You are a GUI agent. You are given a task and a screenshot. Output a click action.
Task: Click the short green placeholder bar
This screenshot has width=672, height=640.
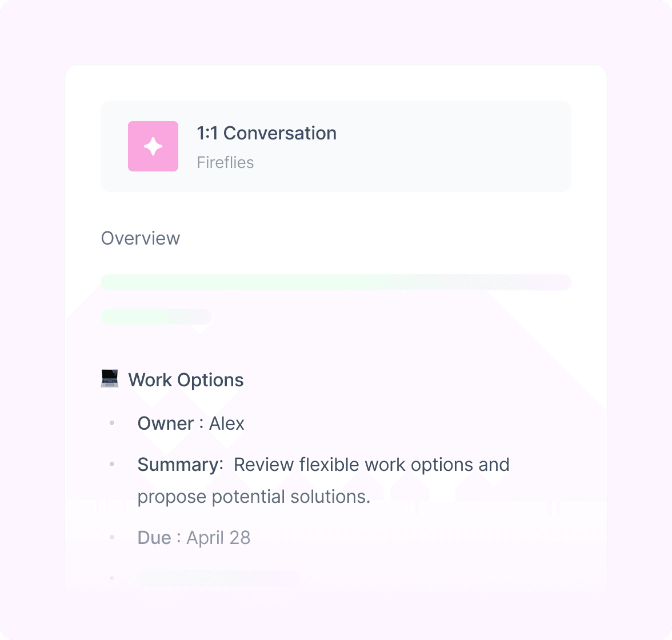157,317
